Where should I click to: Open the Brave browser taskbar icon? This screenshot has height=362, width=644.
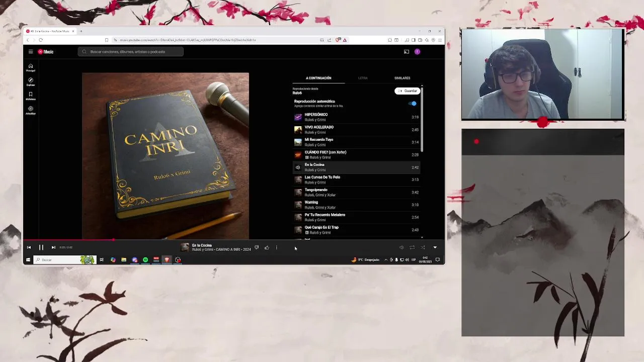point(167,260)
